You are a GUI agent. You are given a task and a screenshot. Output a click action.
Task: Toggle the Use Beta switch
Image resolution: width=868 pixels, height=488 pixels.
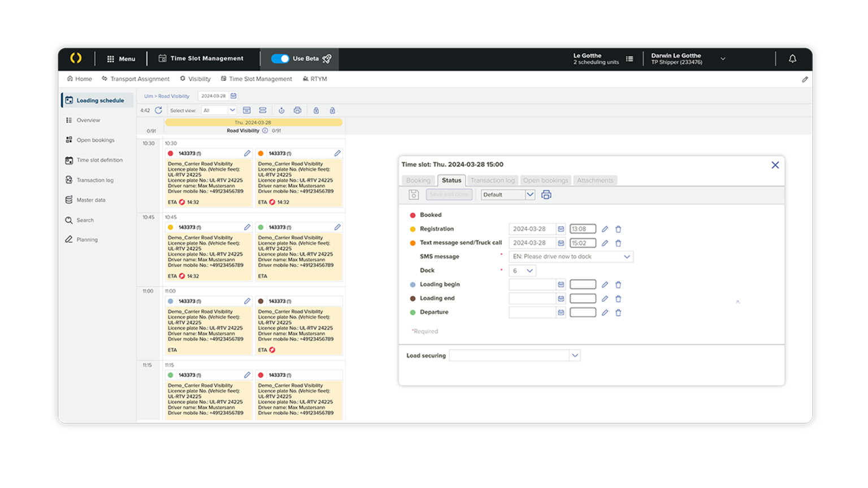[x=281, y=58]
